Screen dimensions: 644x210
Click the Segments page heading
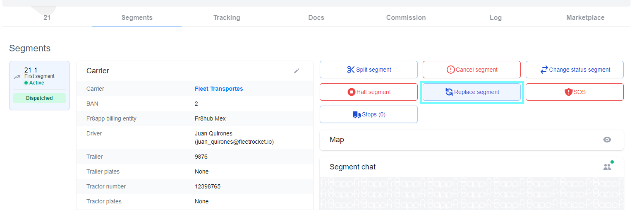click(30, 48)
